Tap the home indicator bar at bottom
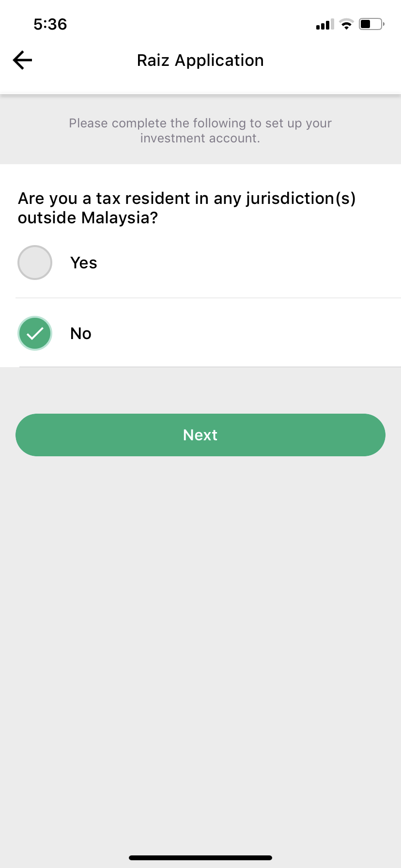The image size is (401, 868). (x=200, y=857)
